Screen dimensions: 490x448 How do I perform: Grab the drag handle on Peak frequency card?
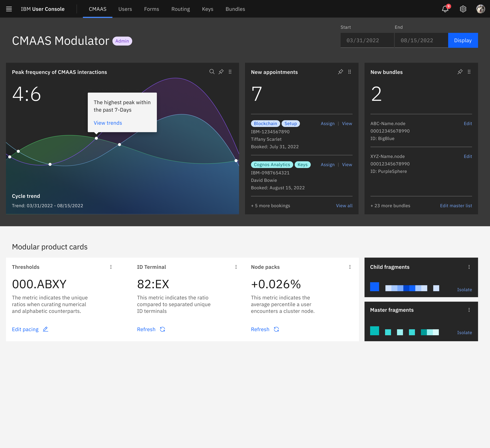(x=230, y=72)
